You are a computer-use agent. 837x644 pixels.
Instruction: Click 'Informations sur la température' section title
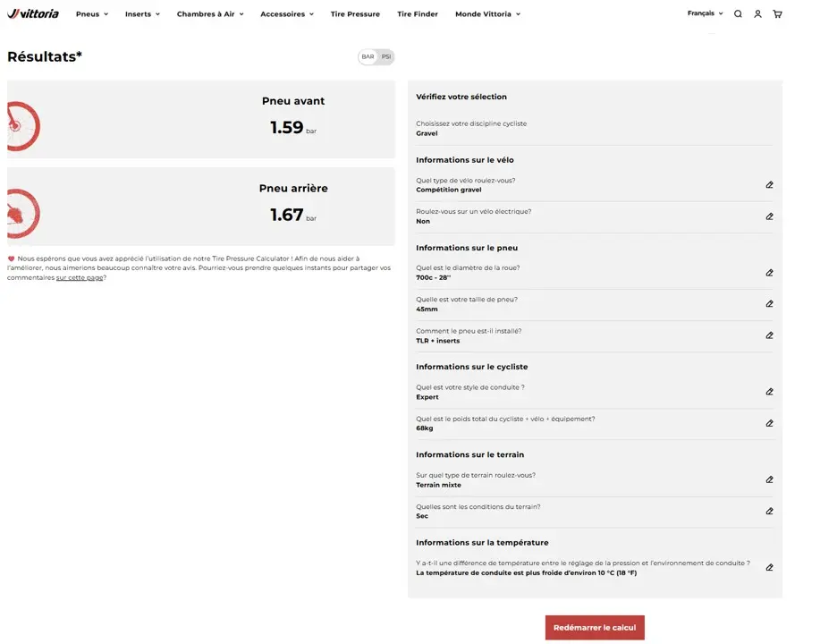(482, 543)
